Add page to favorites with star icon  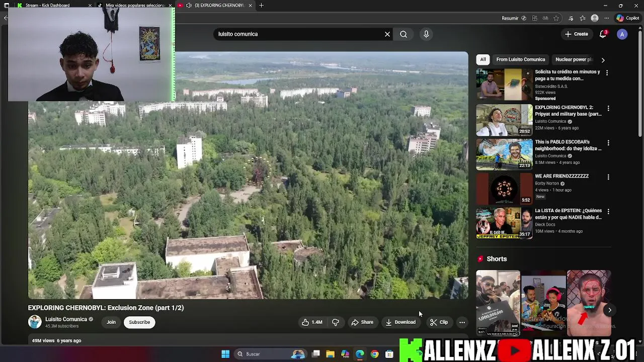point(556,18)
